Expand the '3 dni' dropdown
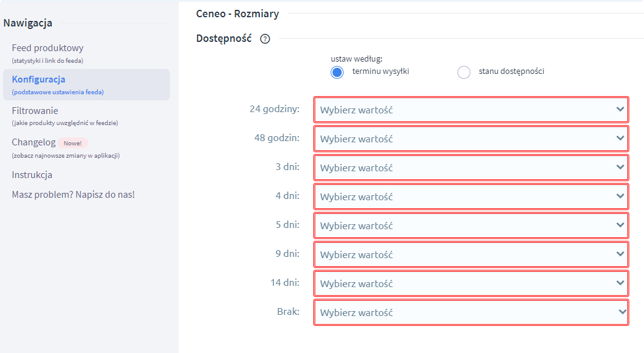Screen dimensions: 644x353 471,168
